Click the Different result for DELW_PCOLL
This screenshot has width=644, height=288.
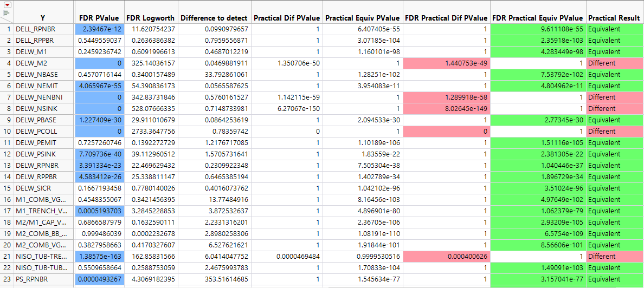click(602, 132)
